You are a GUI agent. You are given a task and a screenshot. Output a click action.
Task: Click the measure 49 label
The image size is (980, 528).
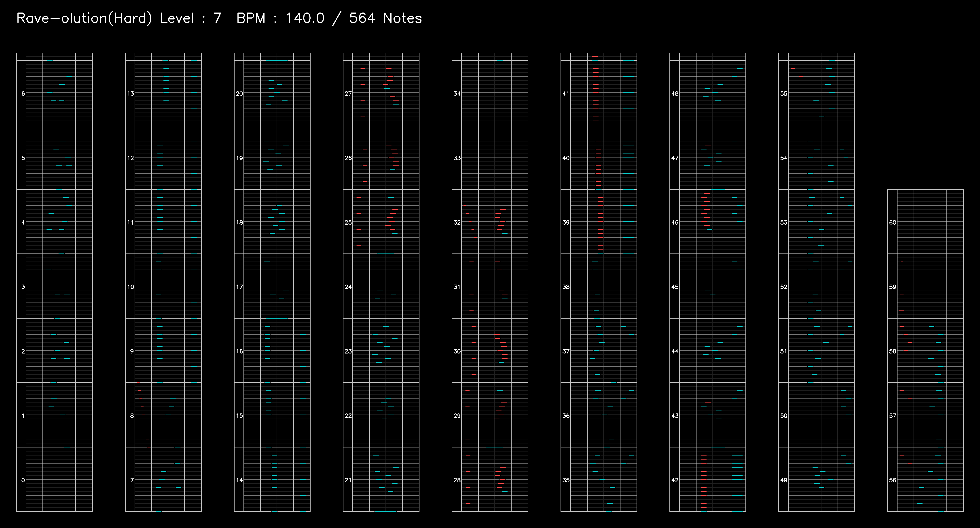784,480
